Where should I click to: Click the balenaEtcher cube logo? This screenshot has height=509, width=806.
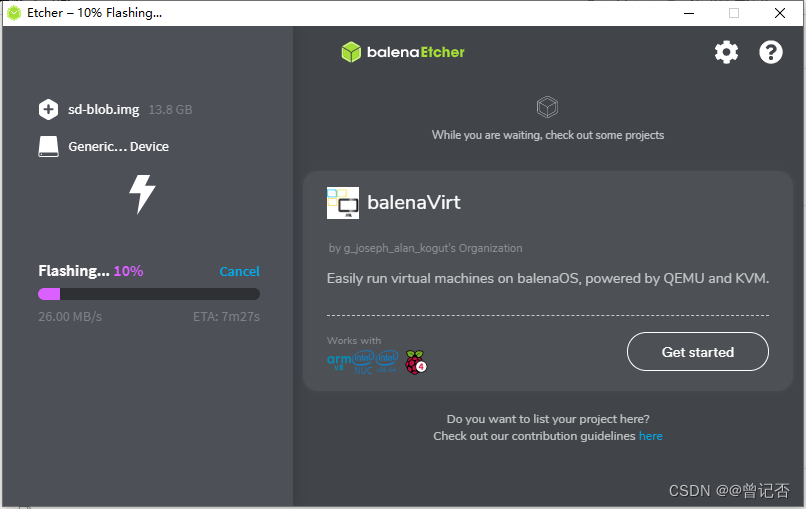coord(352,52)
